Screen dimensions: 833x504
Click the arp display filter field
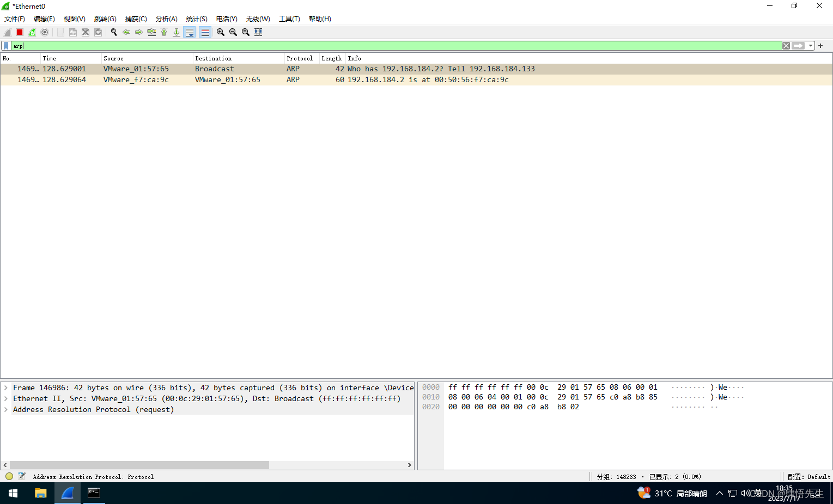(x=397, y=46)
